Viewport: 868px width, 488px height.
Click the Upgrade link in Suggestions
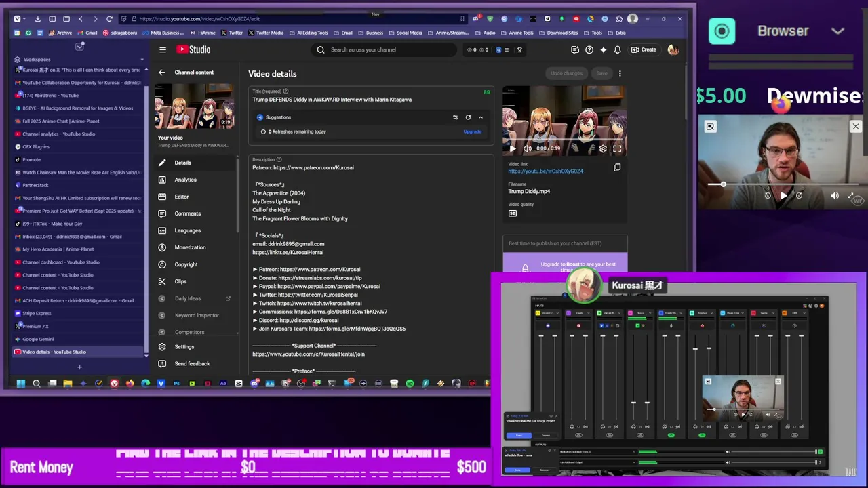tap(472, 131)
